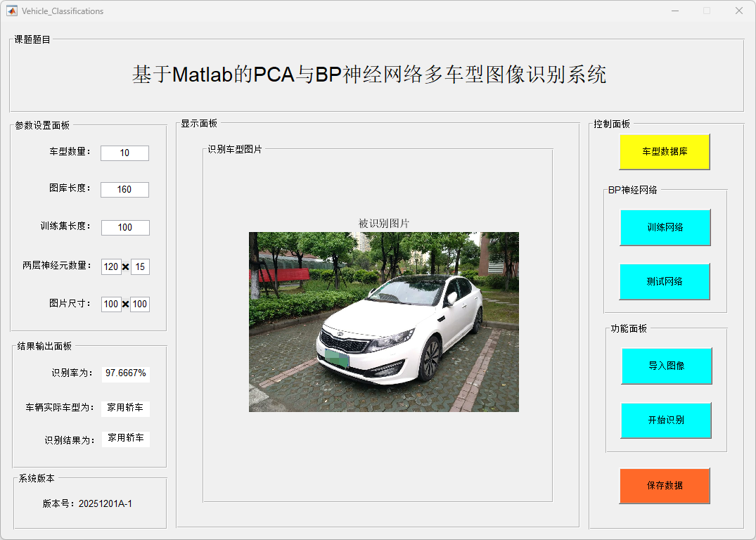Click the orange 保存数据 button
The width and height of the screenshot is (756, 540).
coord(665,486)
